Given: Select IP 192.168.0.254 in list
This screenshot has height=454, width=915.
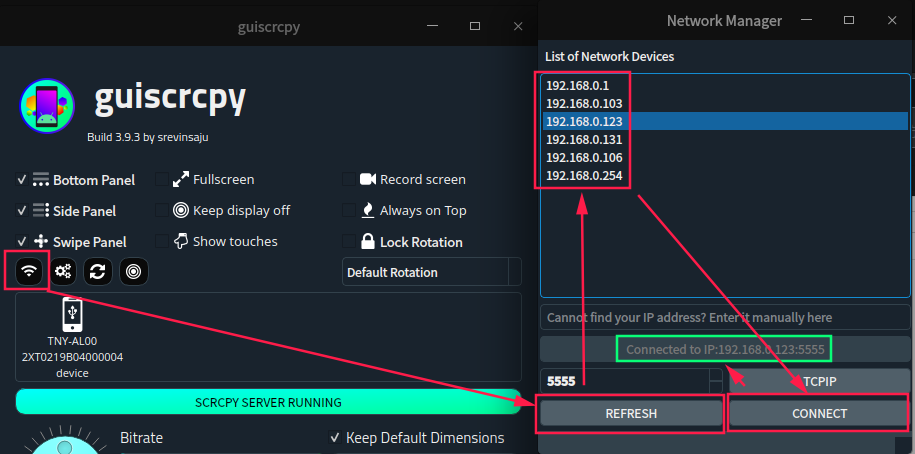Looking at the screenshot, I should (x=725, y=176).
